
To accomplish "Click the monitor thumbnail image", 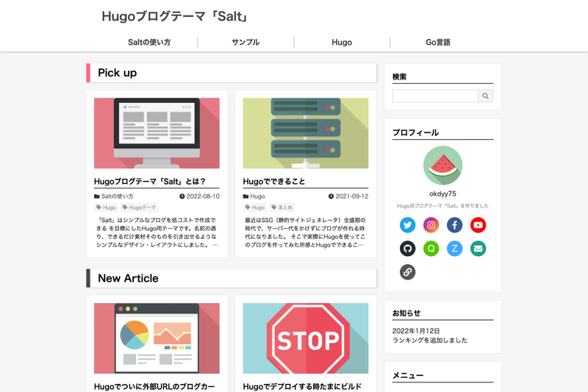I will (x=157, y=133).
